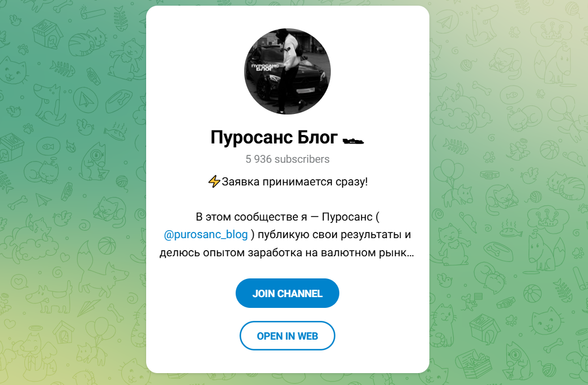Screen dimensions: 588x385
Task: Click the striped ball doodle at right
Action: [x=549, y=149]
